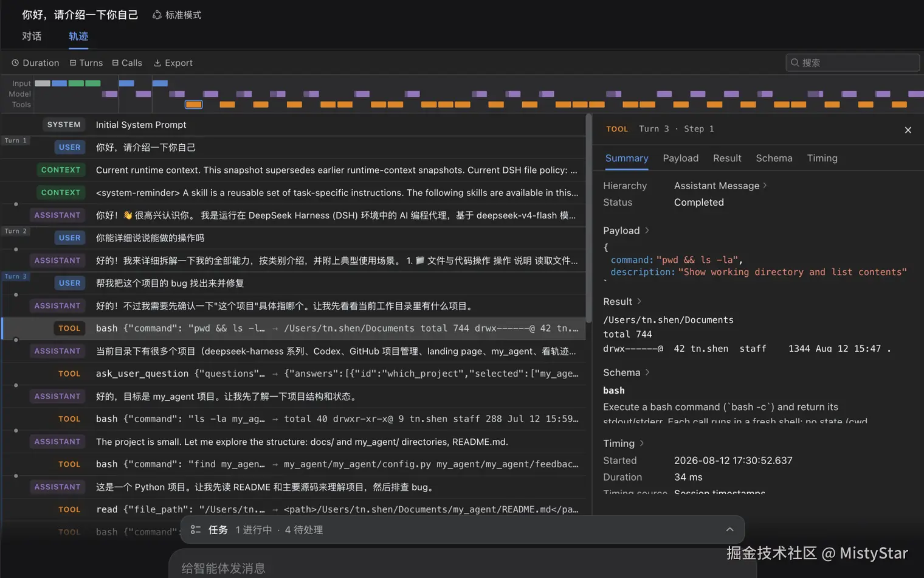Click the 任务 task list icon
924x578 pixels.
click(x=195, y=530)
